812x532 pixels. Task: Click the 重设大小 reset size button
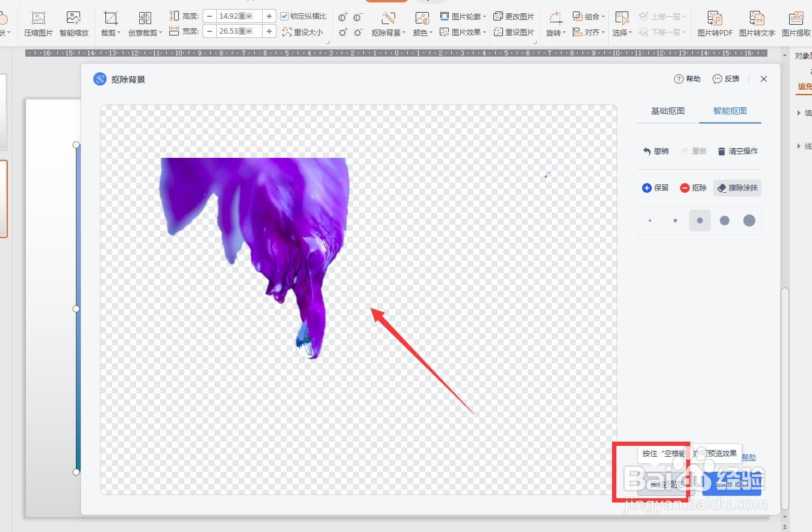(302, 32)
